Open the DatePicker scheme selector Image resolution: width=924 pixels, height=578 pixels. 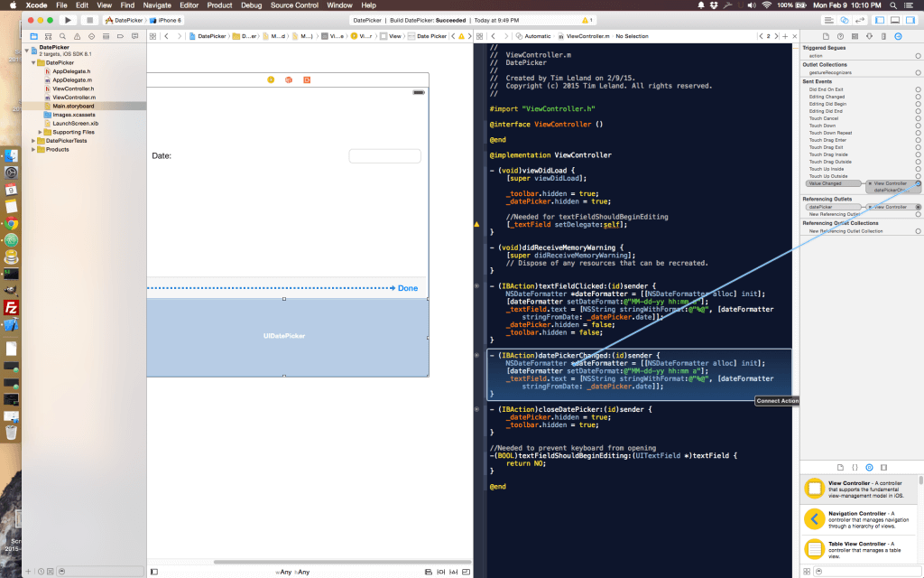tap(125, 20)
